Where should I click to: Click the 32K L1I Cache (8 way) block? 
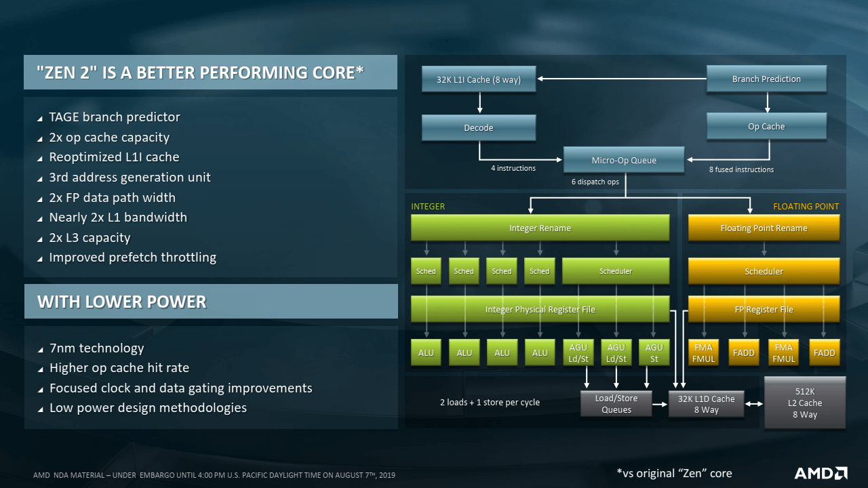pyautogui.click(x=479, y=79)
